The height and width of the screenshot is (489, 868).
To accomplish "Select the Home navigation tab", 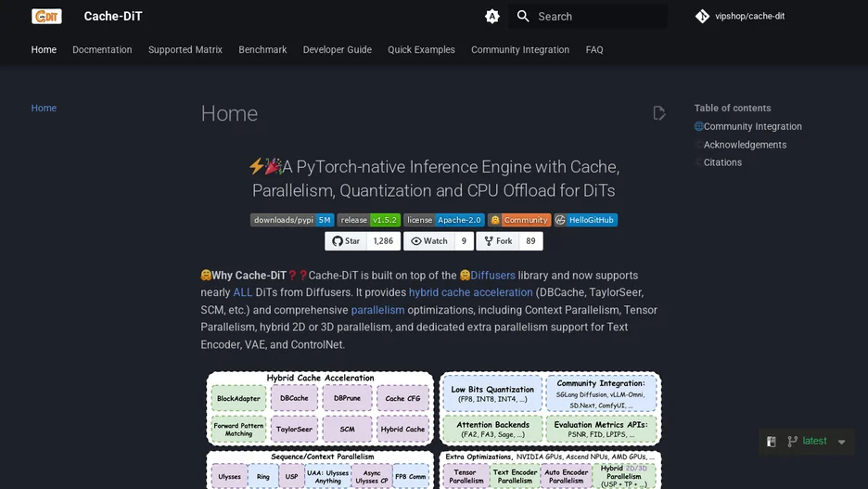I will point(44,49).
